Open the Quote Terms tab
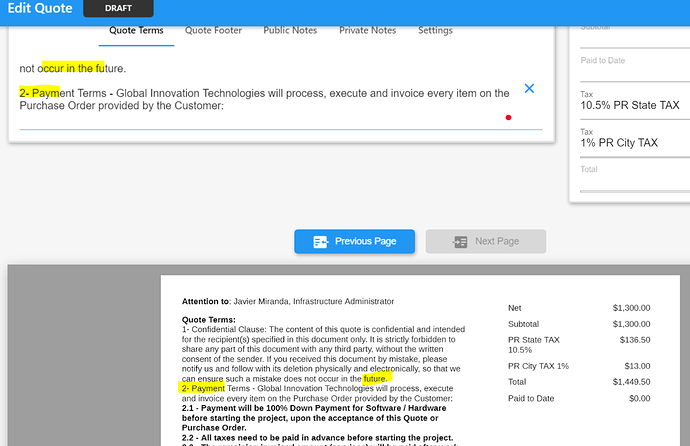The height and width of the screenshot is (446, 690). coord(136,30)
